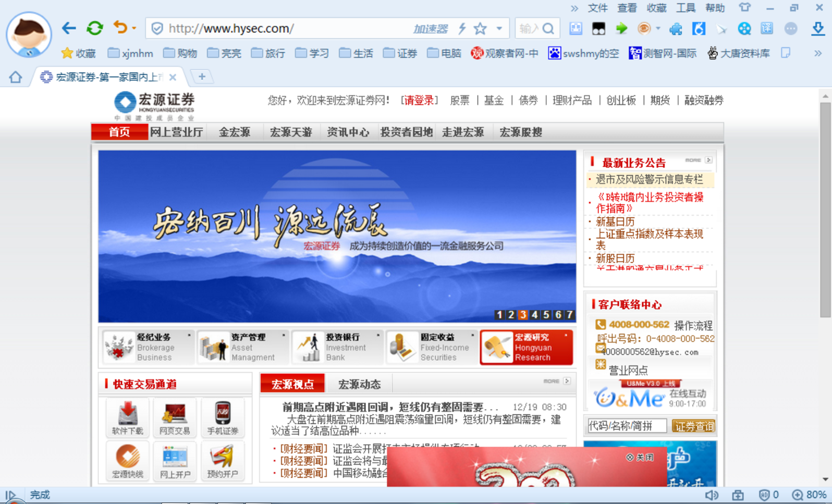The height and width of the screenshot is (504, 832).
Task: Click the speaker mute icon in status bar
Action: [712, 495]
